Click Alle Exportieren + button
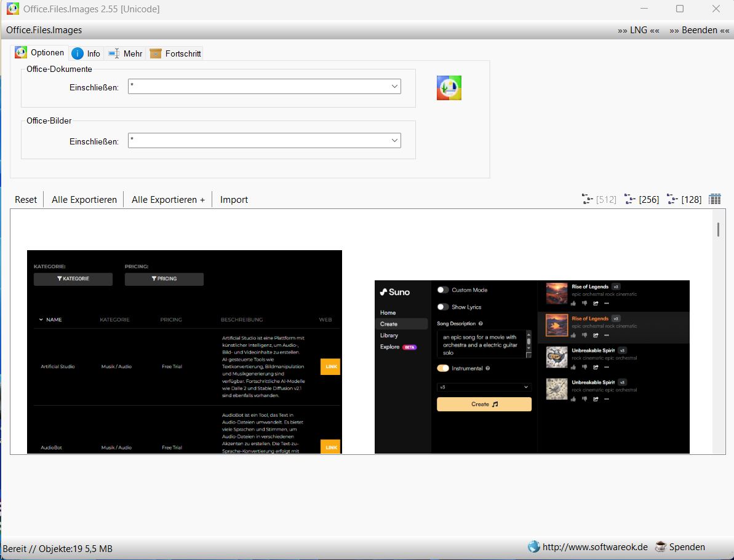This screenshot has width=734, height=560. click(168, 200)
